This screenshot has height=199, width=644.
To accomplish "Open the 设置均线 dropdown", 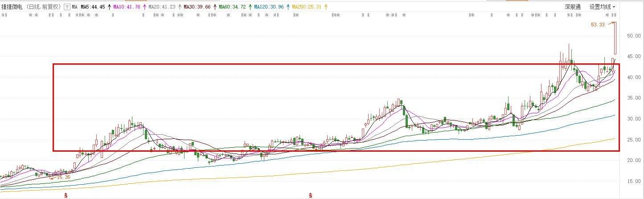I will pos(602,7).
